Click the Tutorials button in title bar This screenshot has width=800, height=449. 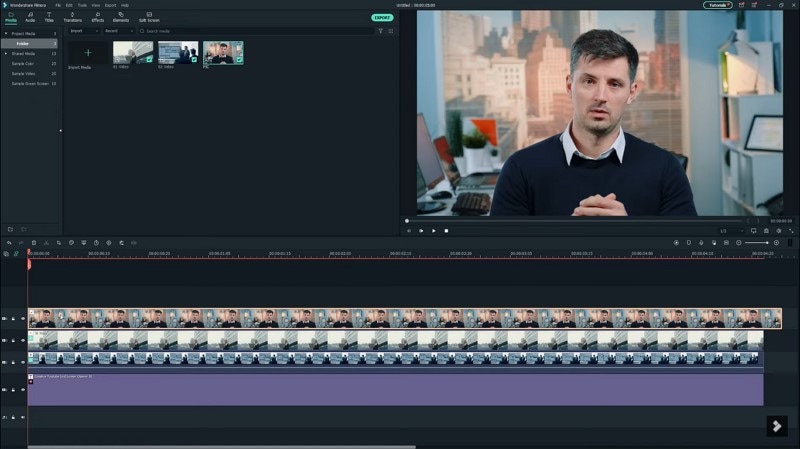coord(718,5)
